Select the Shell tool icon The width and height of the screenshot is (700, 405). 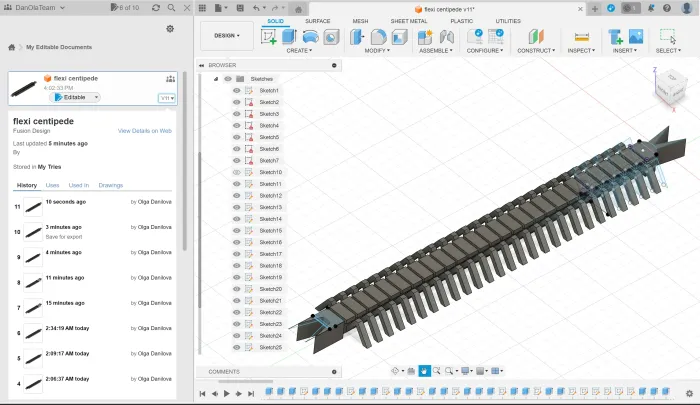coord(400,37)
